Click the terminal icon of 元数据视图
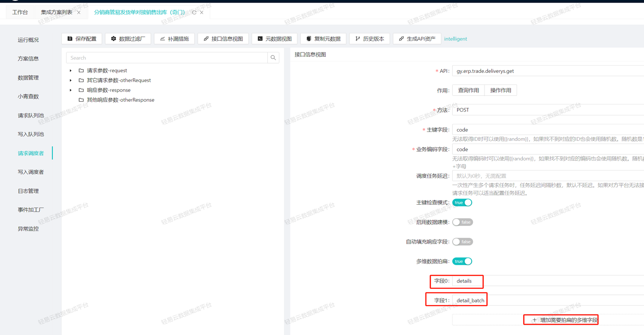Image resolution: width=644 pixels, height=335 pixels. click(260, 38)
